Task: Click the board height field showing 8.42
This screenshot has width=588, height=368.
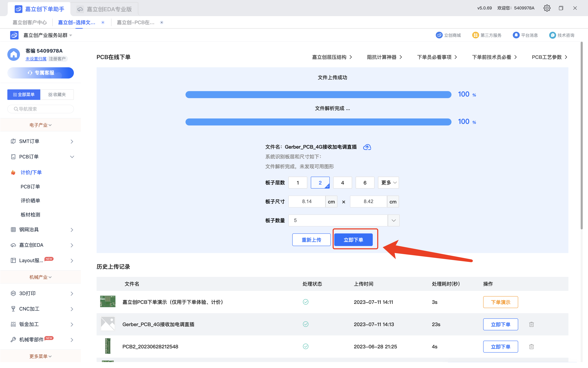Action: tap(368, 202)
